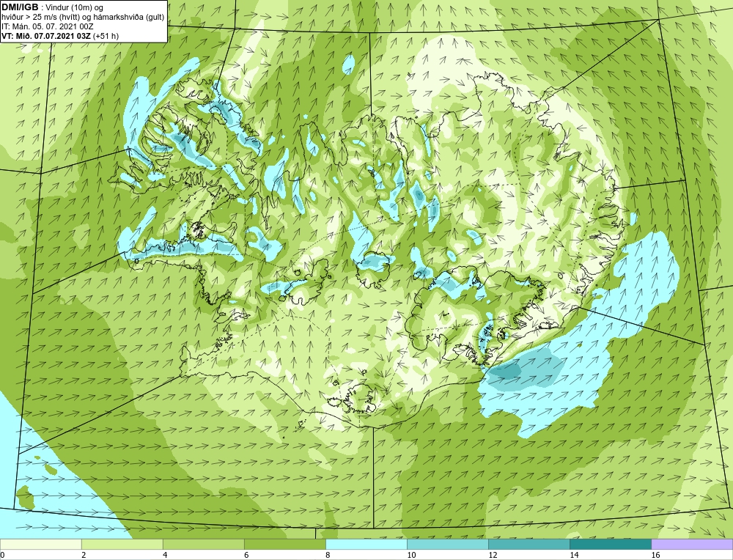Click the 10–12 m/s turquoise legend swatch
Screen dimensions: 733x560
447,544
